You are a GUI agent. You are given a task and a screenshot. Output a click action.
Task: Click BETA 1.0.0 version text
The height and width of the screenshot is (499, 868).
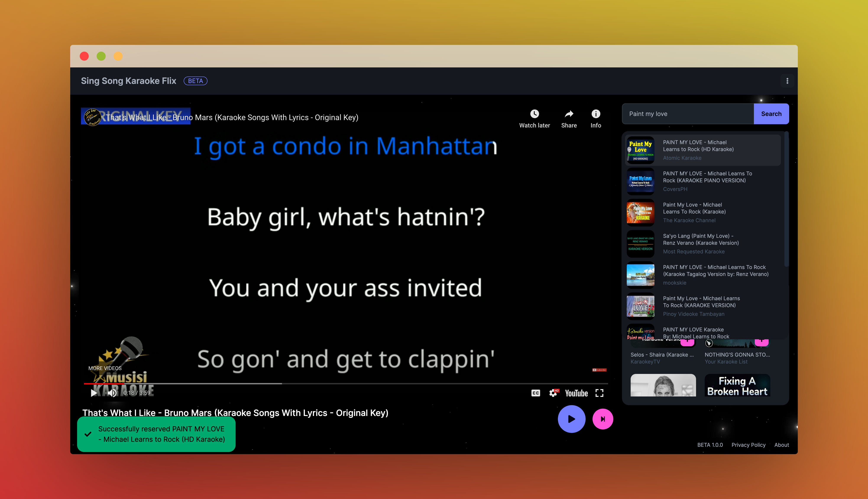(x=710, y=445)
